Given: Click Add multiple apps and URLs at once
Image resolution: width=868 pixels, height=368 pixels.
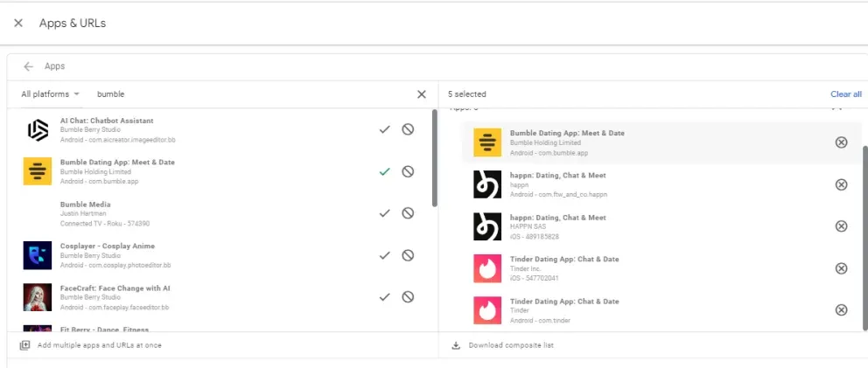Looking at the screenshot, I should pos(100,345).
